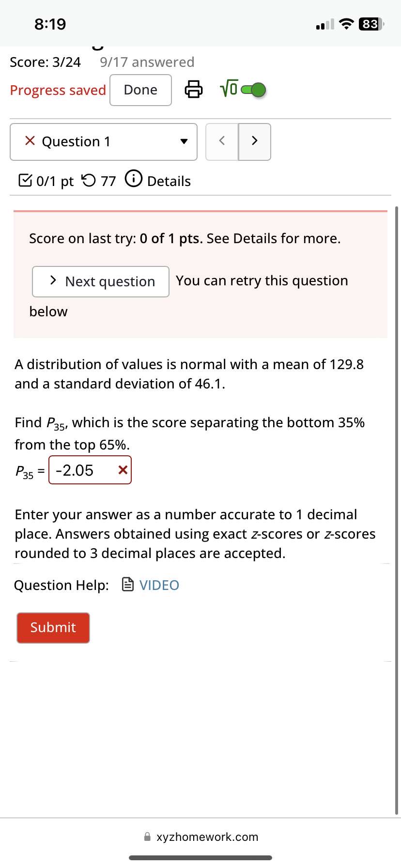Click the printer icon to print the assignment
Viewport: 401px width, 868px height.
[193, 90]
